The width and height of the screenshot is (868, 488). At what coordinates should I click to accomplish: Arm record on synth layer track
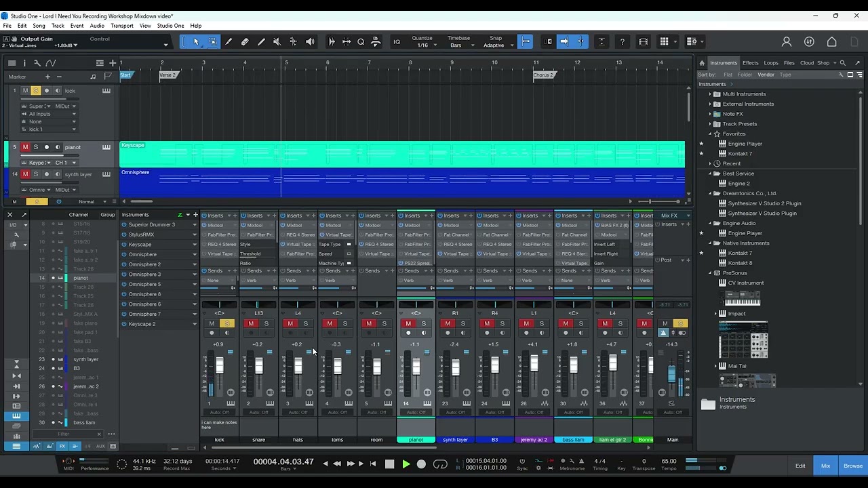click(x=47, y=174)
